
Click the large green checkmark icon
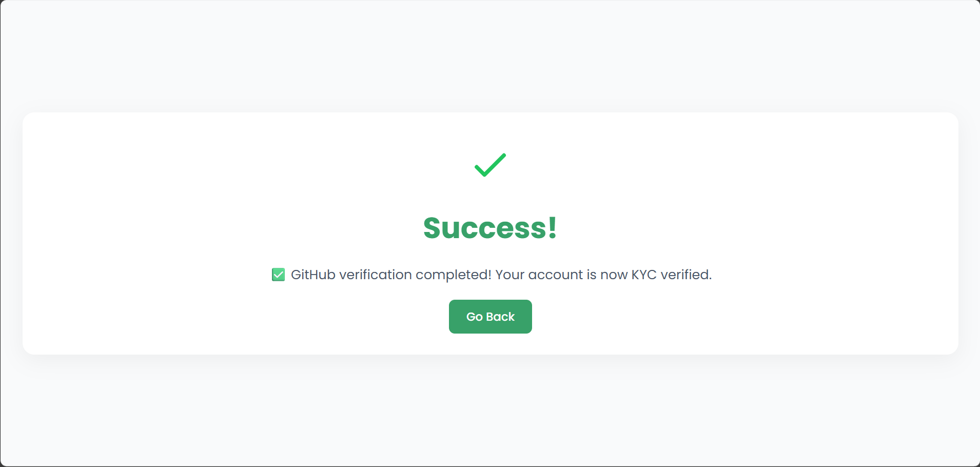490,165
